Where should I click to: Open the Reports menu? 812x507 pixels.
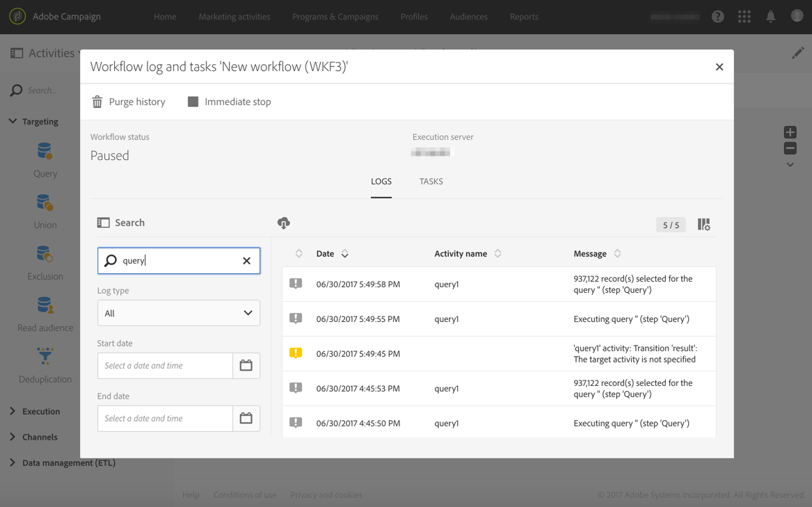(523, 17)
